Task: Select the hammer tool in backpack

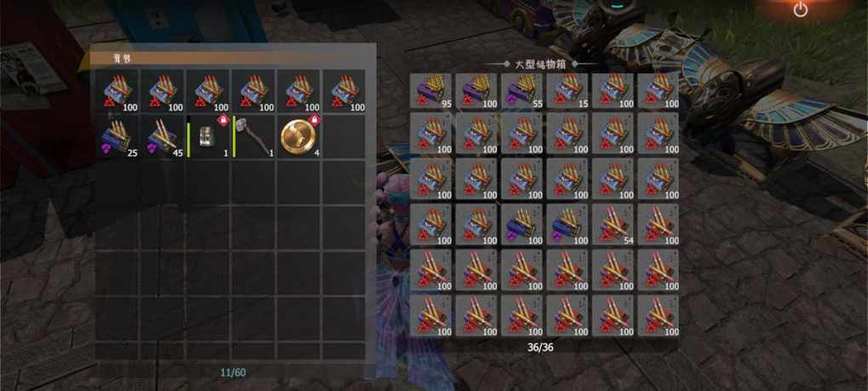Action: pyautogui.click(x=253, y=137)
